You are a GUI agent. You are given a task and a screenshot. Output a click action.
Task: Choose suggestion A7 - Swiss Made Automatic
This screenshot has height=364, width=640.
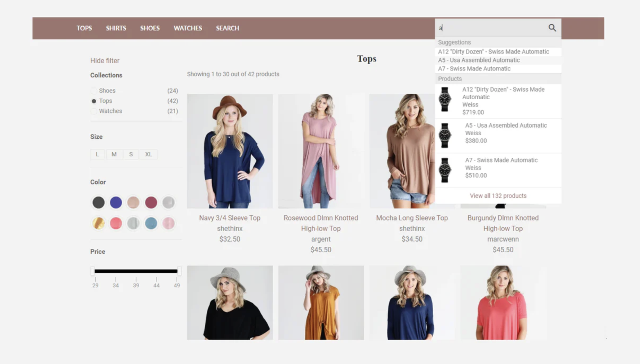[x=474, y=69]
